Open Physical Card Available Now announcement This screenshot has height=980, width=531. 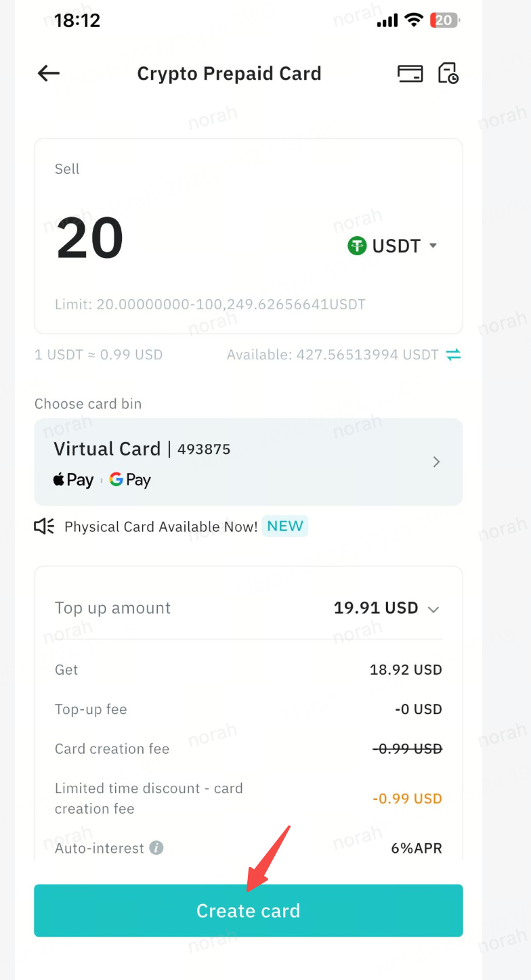161,527
